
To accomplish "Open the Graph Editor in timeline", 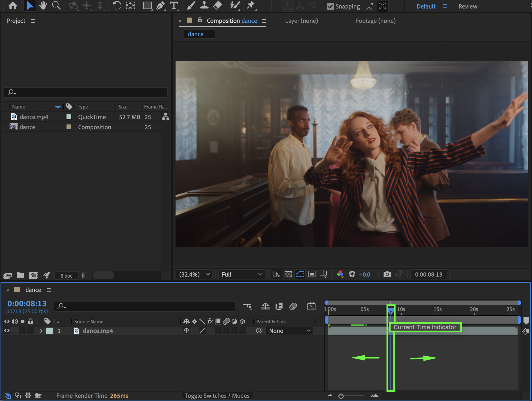I will pyautogui.click(x=311, y=306).
